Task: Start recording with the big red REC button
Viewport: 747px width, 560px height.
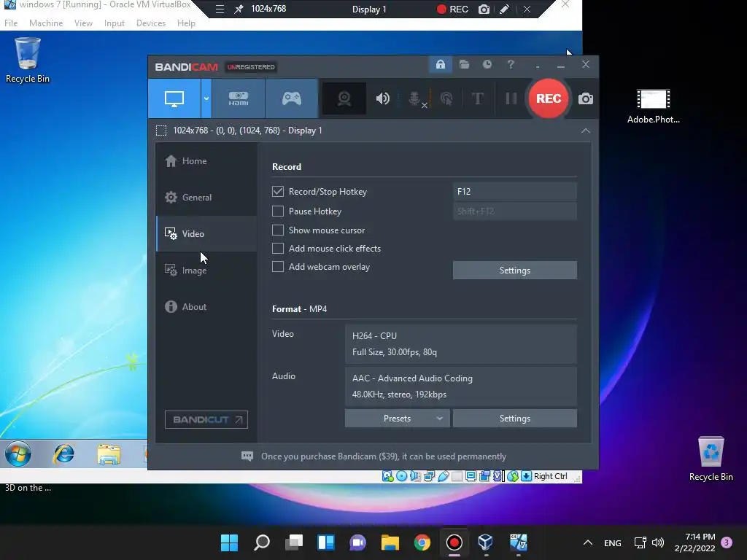Action: coord(549,98)
